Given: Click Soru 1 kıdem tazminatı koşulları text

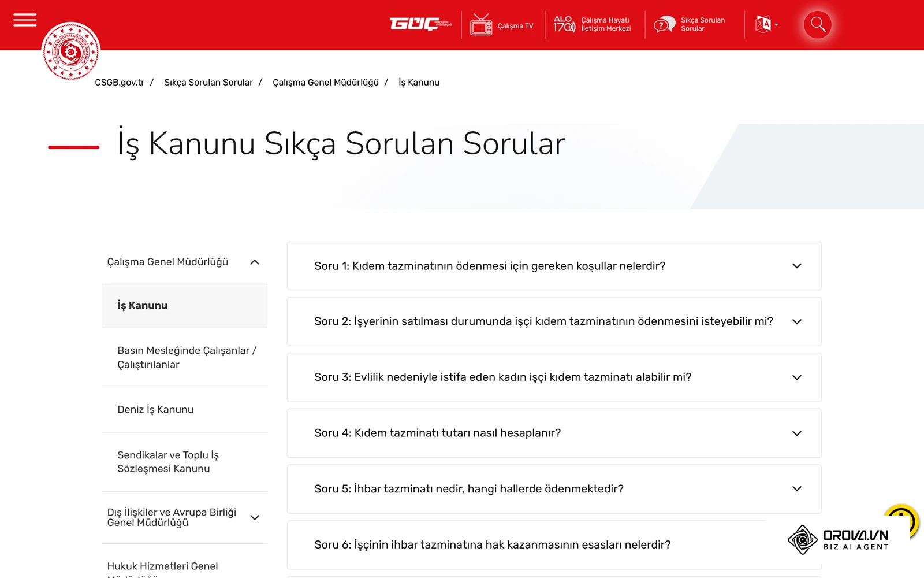Looking at the screenshot, I should point(490,266).
